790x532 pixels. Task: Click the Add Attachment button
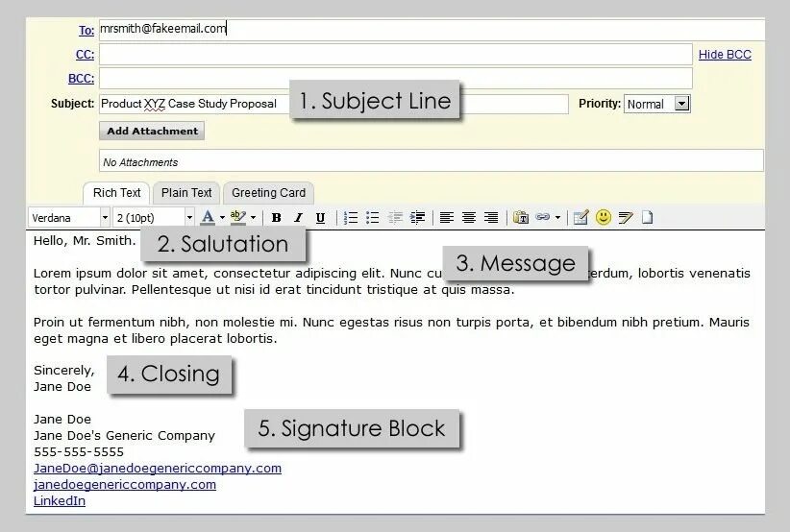(152, 131)
